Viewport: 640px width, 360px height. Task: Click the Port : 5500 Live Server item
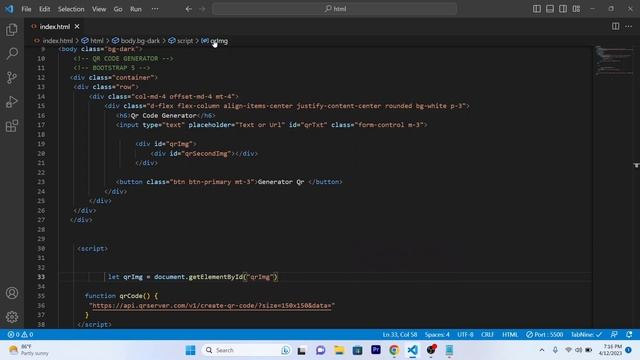tap(544, 334)
